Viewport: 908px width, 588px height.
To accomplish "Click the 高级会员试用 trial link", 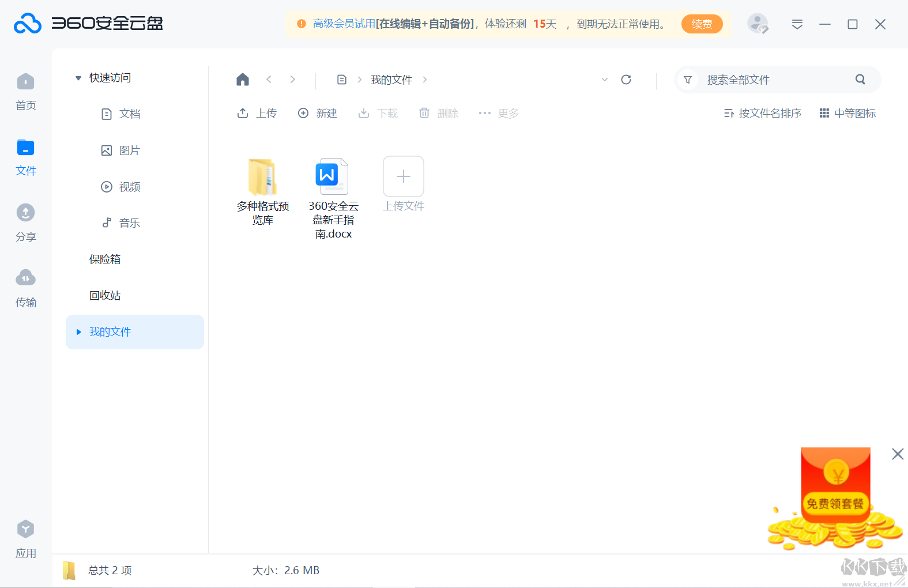I will pyautogui.click(x=344, y=24).
